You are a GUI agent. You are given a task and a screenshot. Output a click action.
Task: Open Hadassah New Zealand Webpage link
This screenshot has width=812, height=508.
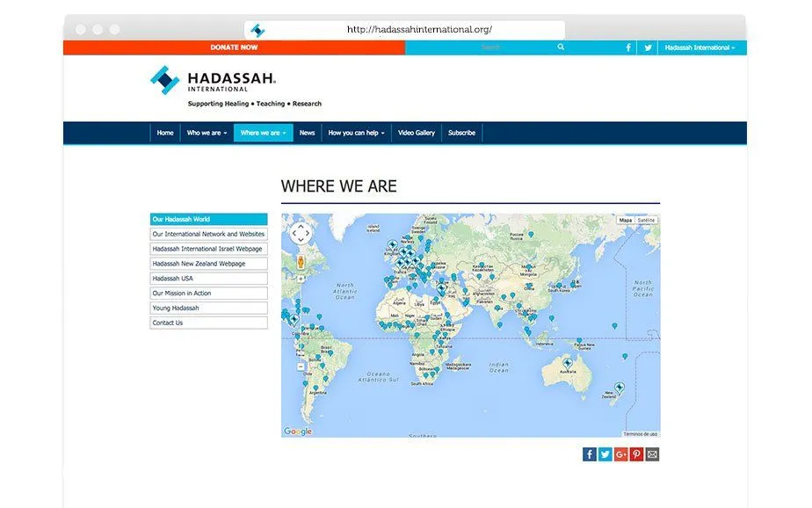(208, 264)
